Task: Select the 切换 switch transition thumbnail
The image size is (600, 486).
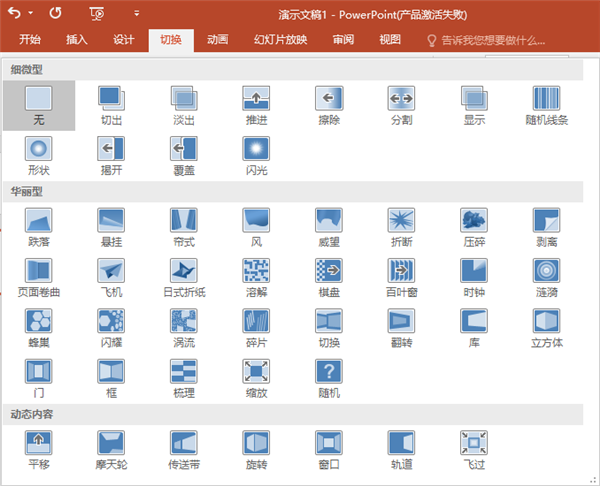Action: click(329, 328)
